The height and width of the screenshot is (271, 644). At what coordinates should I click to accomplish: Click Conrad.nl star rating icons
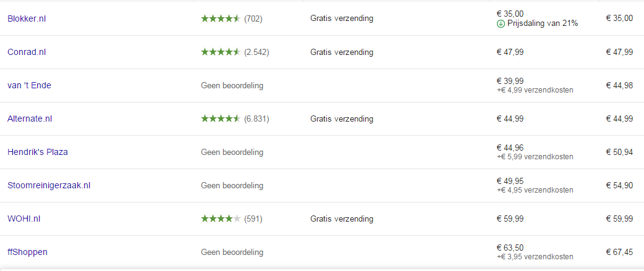click(221, 52)
